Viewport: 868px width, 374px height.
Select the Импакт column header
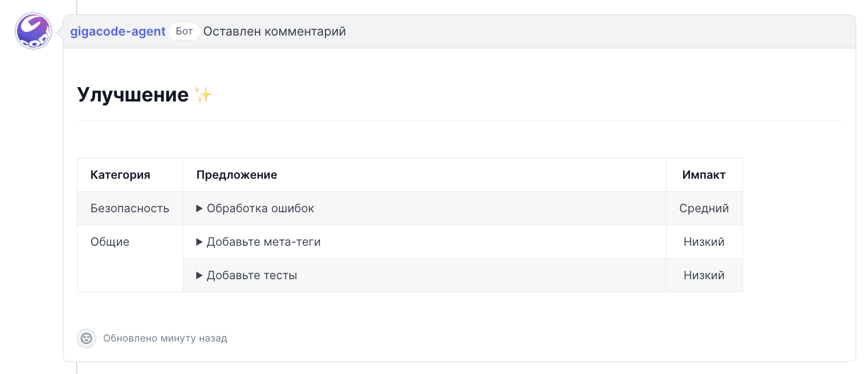tap(704, 175)
